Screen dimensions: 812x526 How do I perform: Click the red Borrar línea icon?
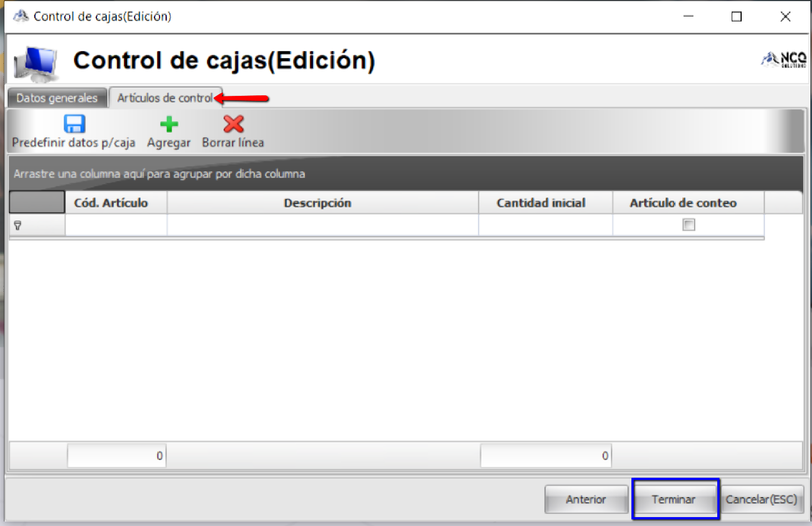pyautogui.click(x=233, y=123)
